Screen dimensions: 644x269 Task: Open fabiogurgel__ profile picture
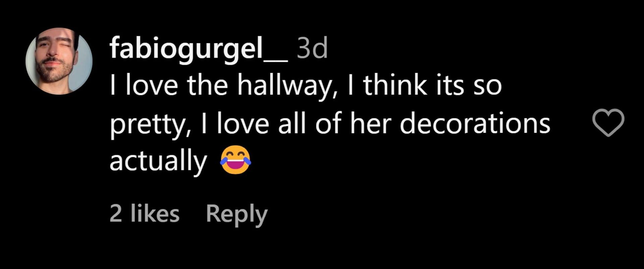(x=59, y=61)
